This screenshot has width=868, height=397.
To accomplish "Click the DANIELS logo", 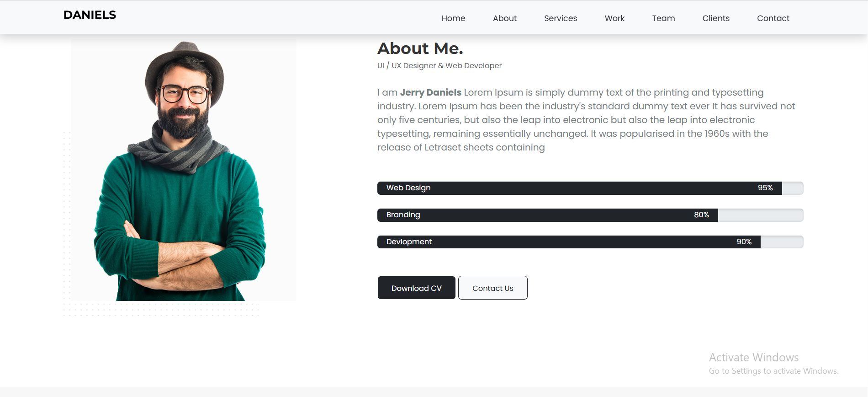I will click(90, 15).
